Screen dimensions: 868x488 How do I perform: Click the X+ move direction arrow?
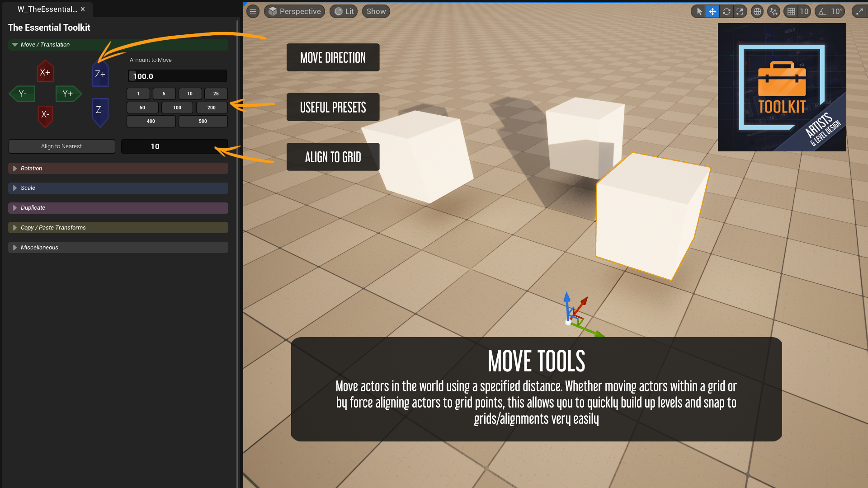click(x=45, y=71)
